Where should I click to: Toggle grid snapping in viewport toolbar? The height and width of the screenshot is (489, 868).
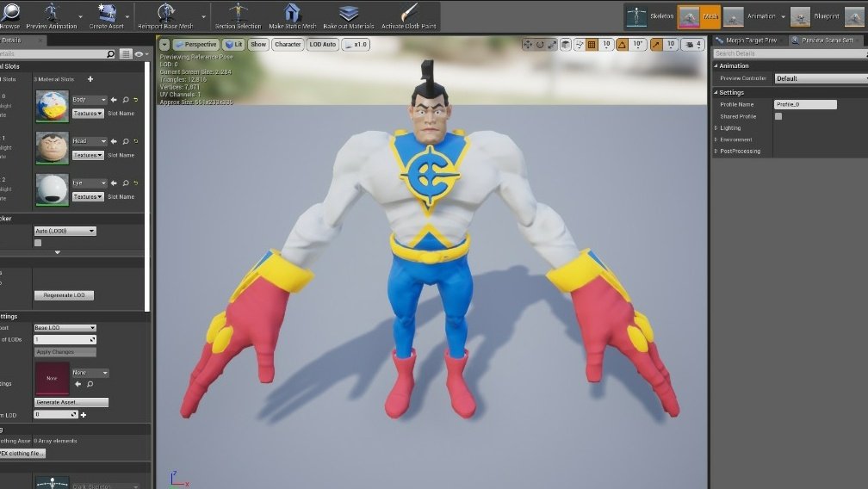[592, 44]
